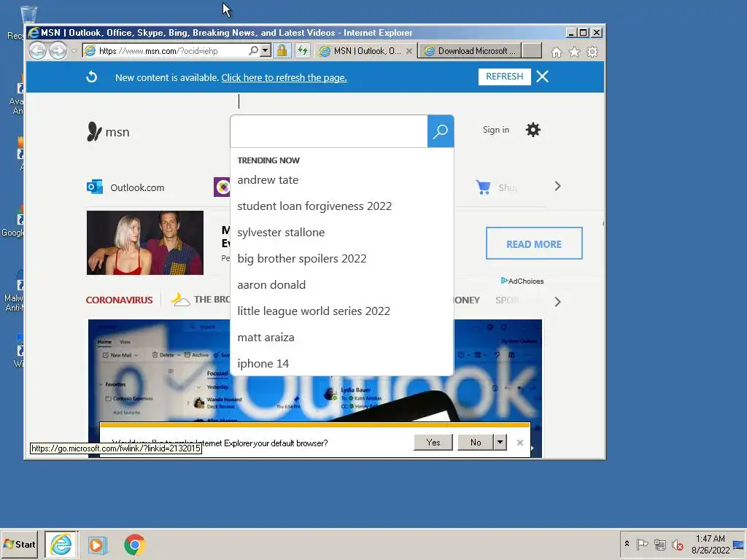Click the Action Center flag tray icon
Screen dimensions: 747x560
pos(642,544)
